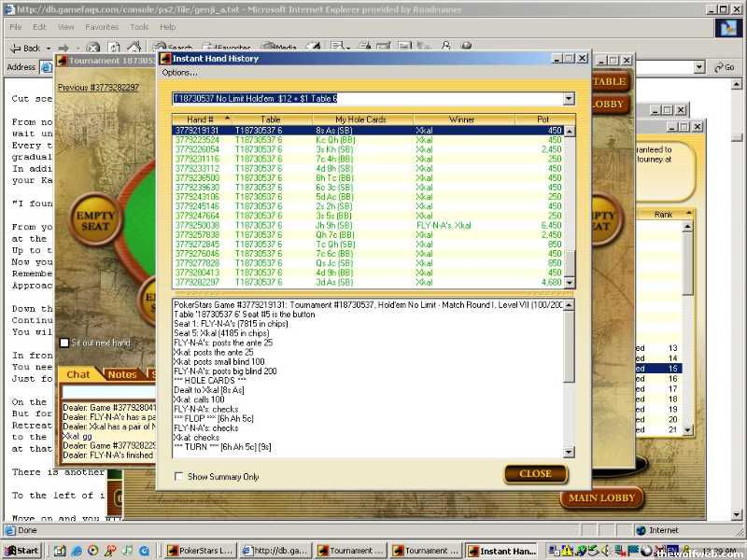Click the MAIN LOBBY button
This screenshot has height=560, width=747.
(602, 497)
